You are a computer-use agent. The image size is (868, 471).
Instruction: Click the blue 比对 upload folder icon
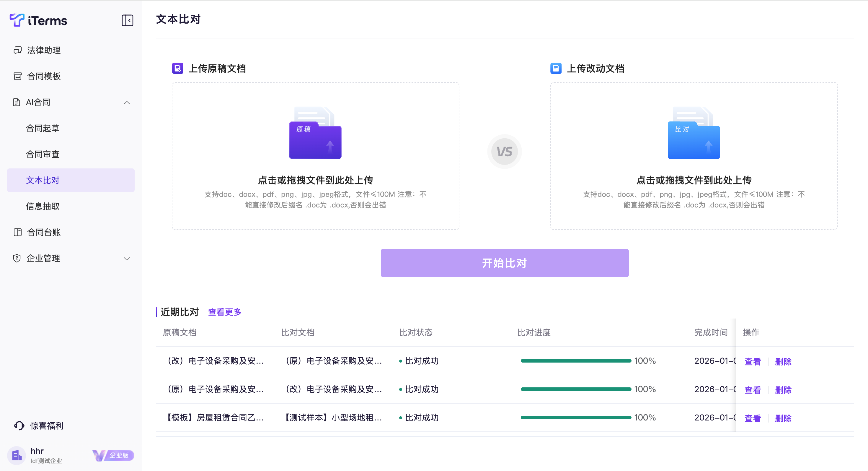694,133
